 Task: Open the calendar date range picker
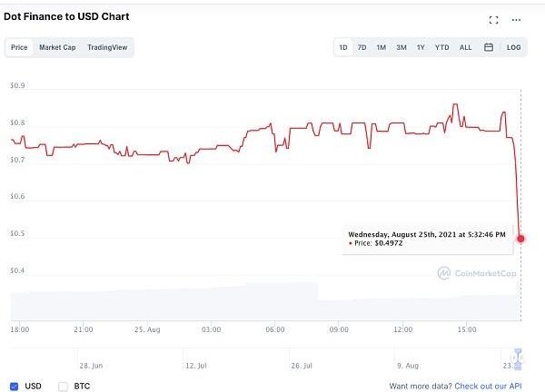[489, 47]
